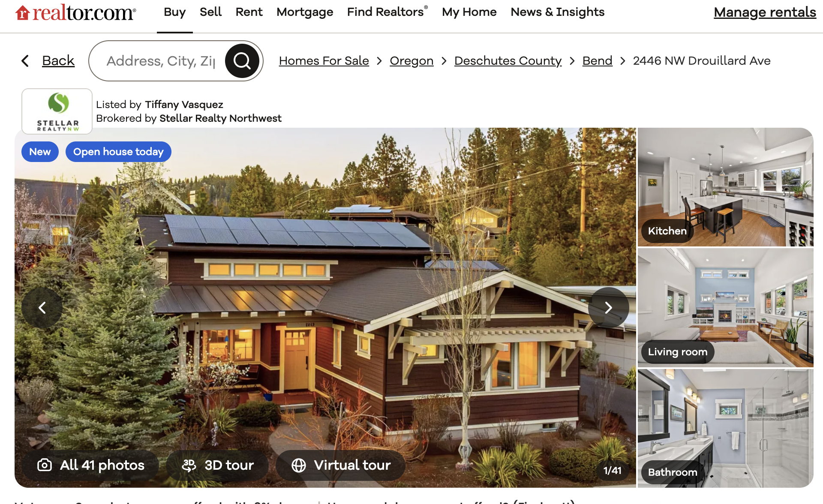Click the back chevron arrow
823x504 pixels.
(25, 61)
